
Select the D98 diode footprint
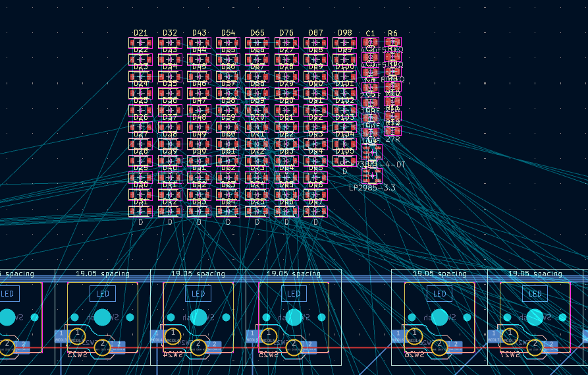click(344, 43)
